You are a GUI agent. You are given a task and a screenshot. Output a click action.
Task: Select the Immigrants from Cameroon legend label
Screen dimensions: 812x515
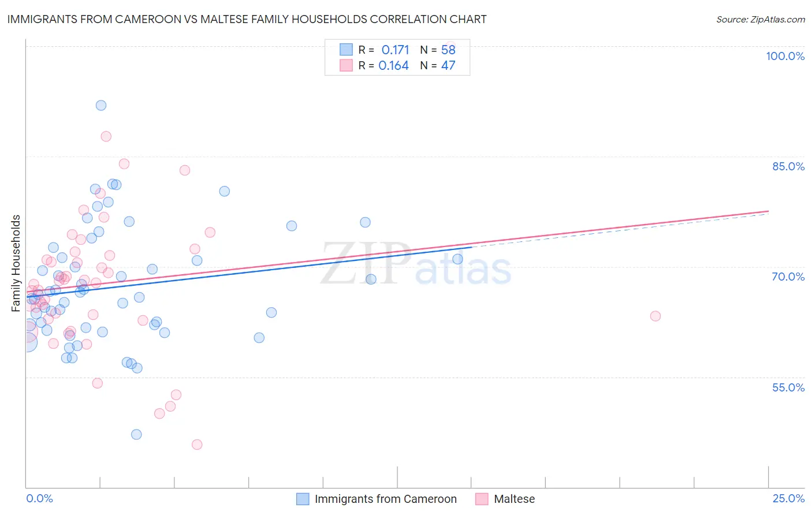pyautogui.click(x=386, y=499)
